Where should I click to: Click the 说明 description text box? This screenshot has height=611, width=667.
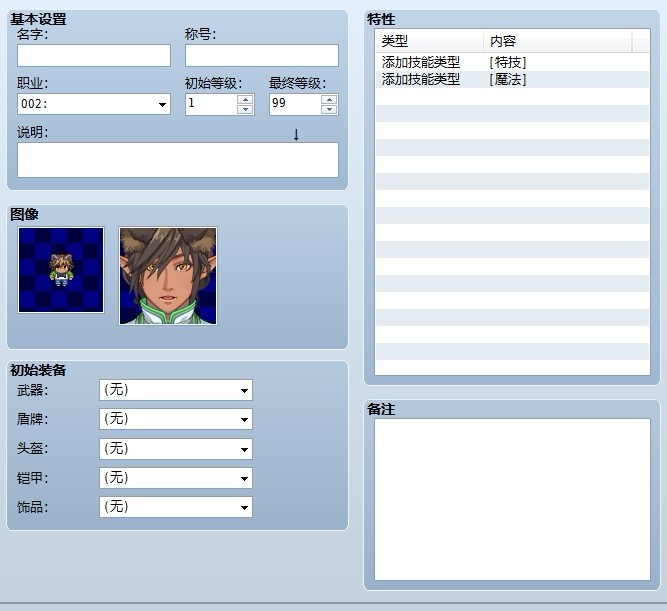(x=178, y=160)
